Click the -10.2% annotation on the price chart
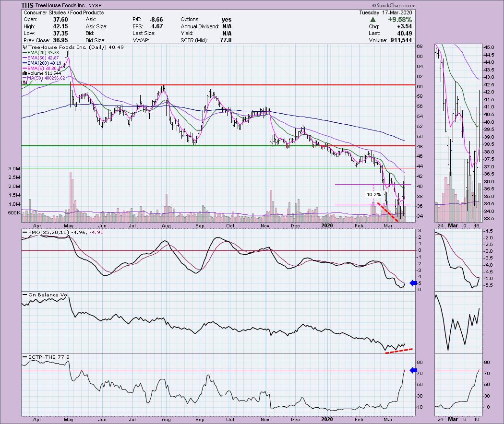The height and width of the screenshot is (424, 504). click(x=372, y=195)
